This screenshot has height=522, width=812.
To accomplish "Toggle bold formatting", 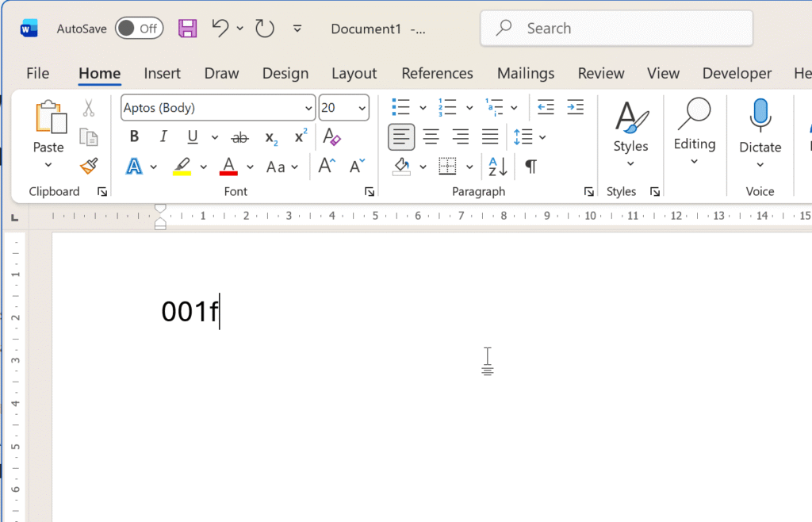I will coord(133,136).
